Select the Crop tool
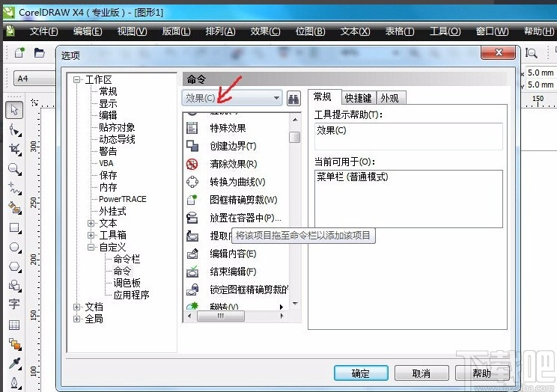557x392 pixels. pyautogui.click(x=14, y=150)
